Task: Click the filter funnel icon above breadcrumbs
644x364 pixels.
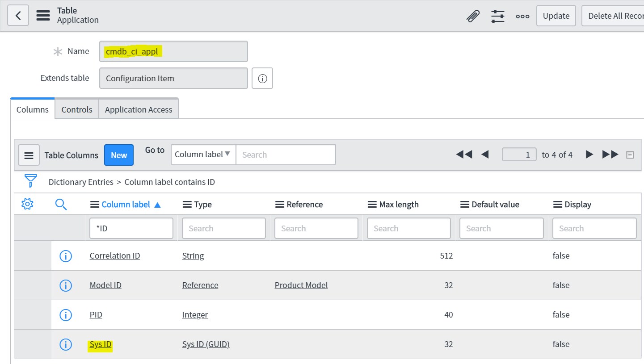Action: pyautogui.click(x=30, y=180)
